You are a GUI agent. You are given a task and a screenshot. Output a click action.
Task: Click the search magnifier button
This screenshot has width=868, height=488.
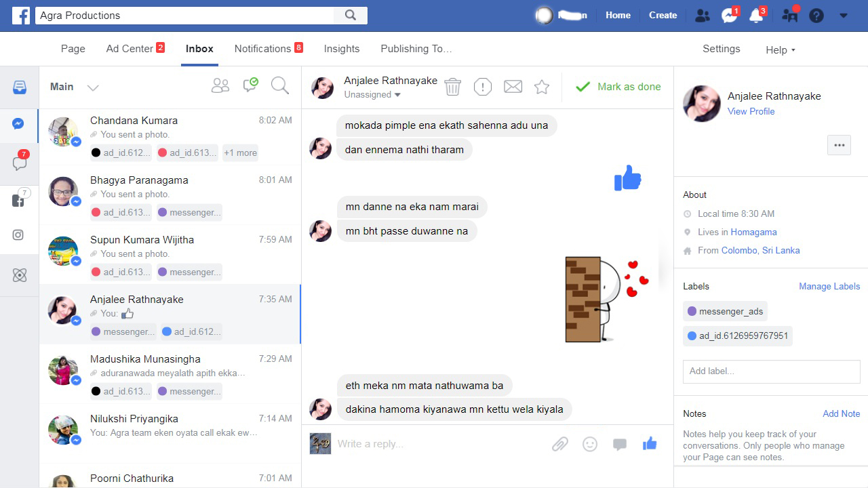351,15
